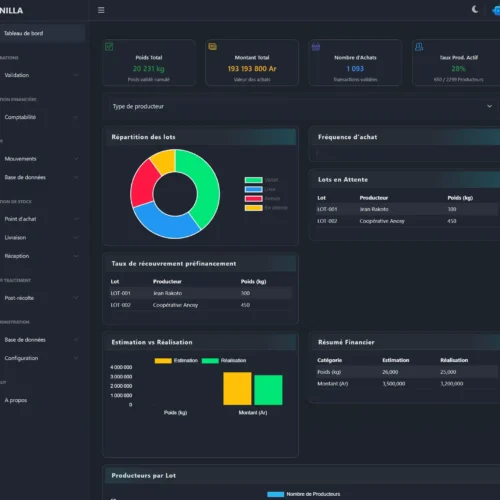Expand the Configuration menu chevron
Screen dimensions: 500x500
click(x=76, y=358)
